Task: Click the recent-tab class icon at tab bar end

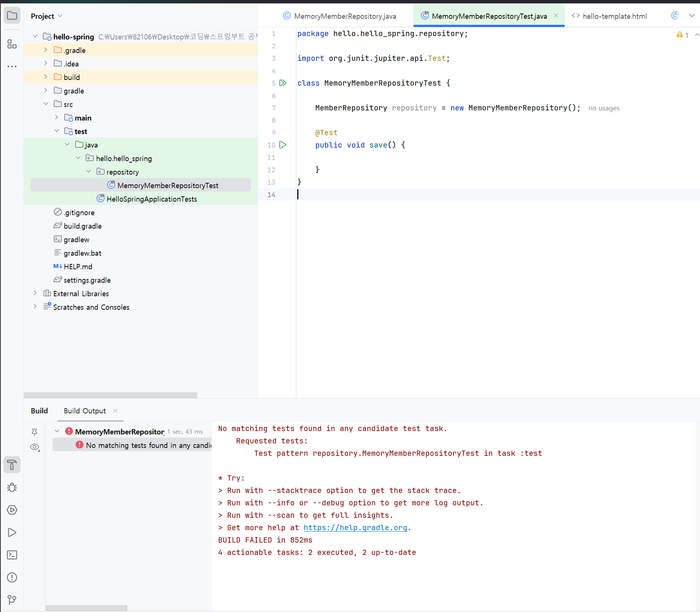Action: click(675, 15)
